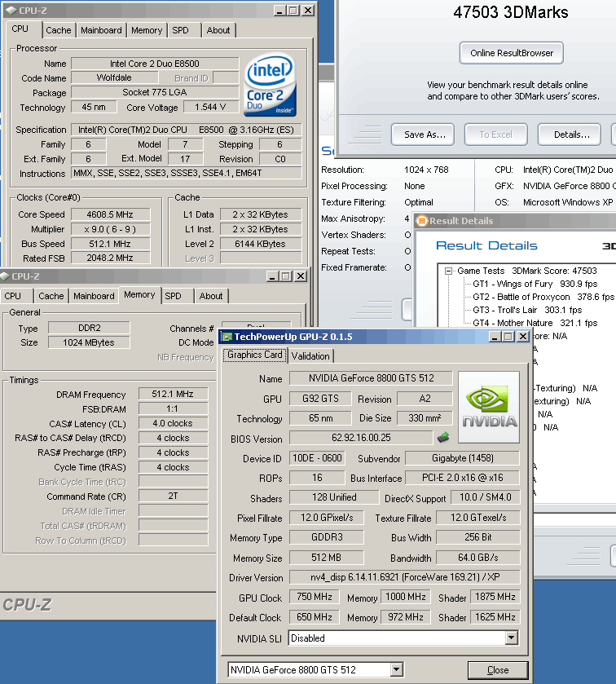The width and height of the screenshot is (616, 684).
Task: Minimize the top CPU-Z window
Action: coord(279,11)
